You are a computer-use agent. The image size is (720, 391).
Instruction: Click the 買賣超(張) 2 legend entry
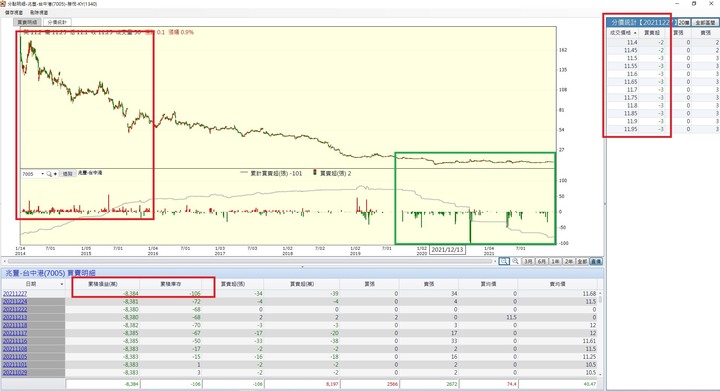332,173
